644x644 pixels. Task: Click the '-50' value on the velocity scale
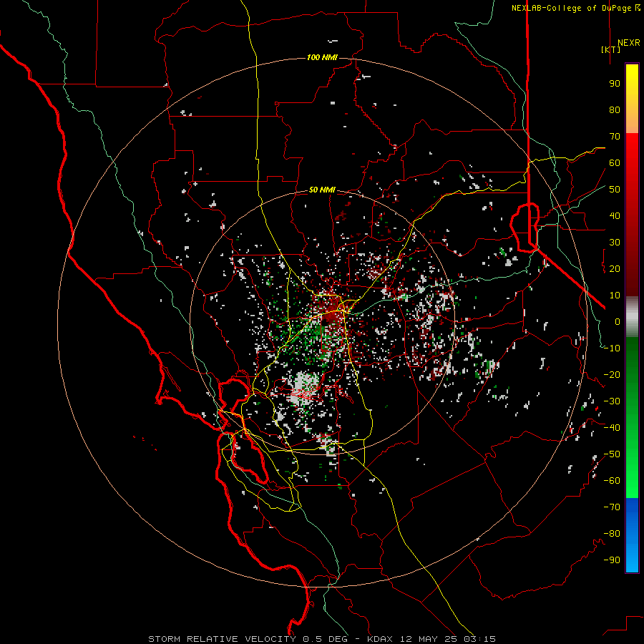pyautogui.click(x=612, y=454)
